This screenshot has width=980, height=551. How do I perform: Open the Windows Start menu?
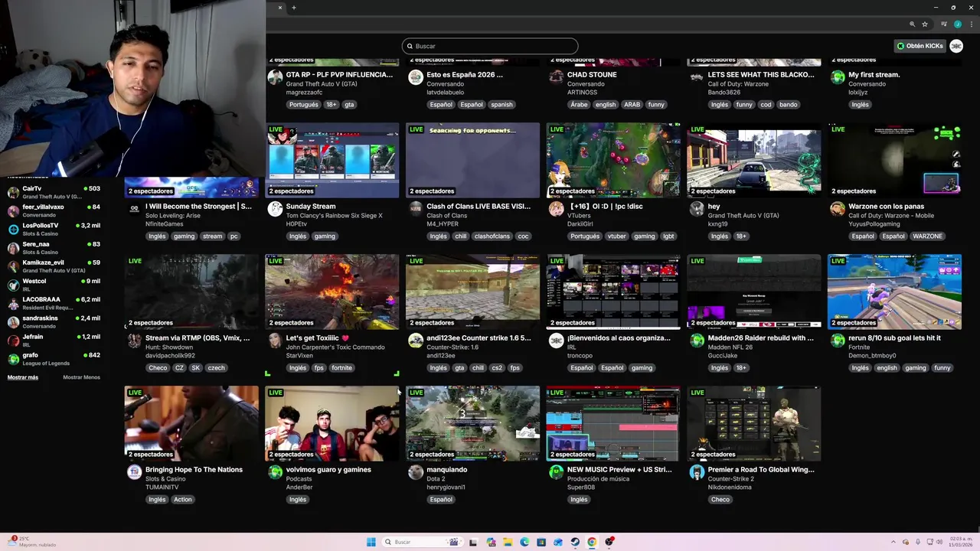371,542
